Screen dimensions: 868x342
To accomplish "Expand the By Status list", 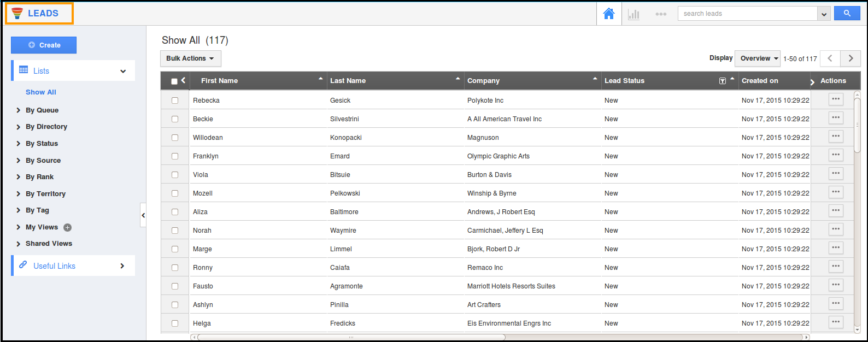I will pyautogui.click(x=42, y=144).
